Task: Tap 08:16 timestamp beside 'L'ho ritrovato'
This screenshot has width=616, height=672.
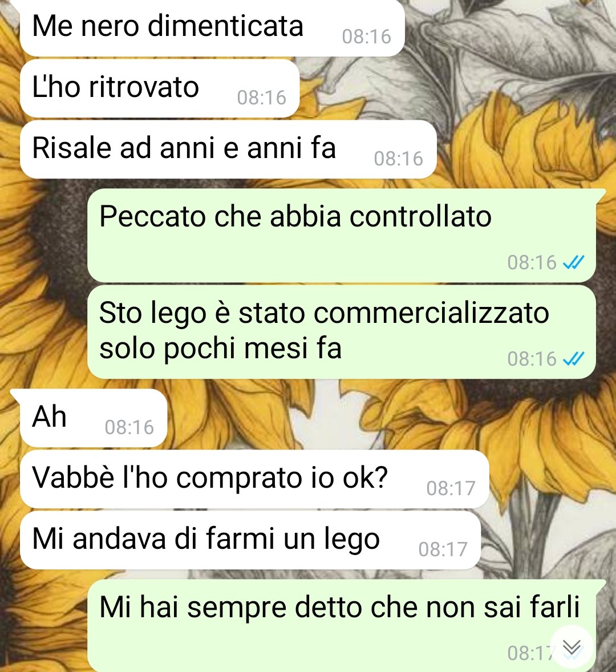Action: click(261, 98)
